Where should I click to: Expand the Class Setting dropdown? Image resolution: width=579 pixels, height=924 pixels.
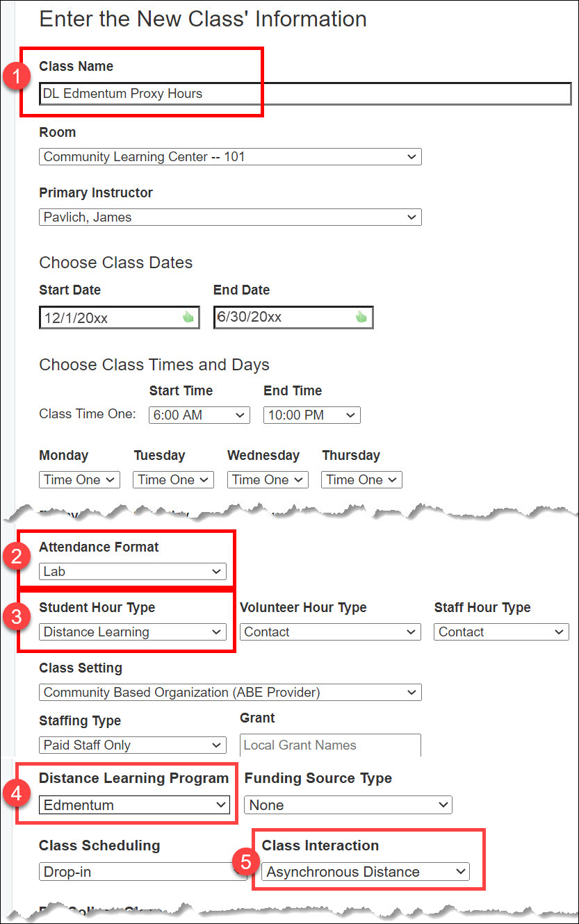(230, 693)
